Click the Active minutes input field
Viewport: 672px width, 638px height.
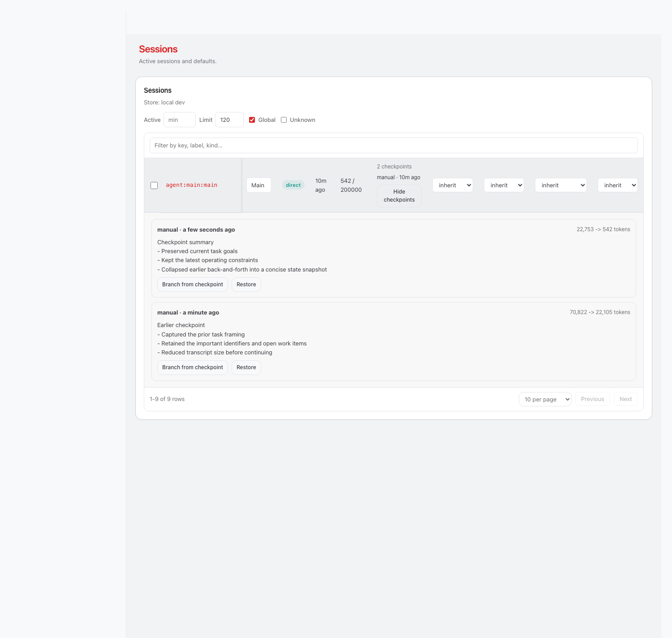179,120
